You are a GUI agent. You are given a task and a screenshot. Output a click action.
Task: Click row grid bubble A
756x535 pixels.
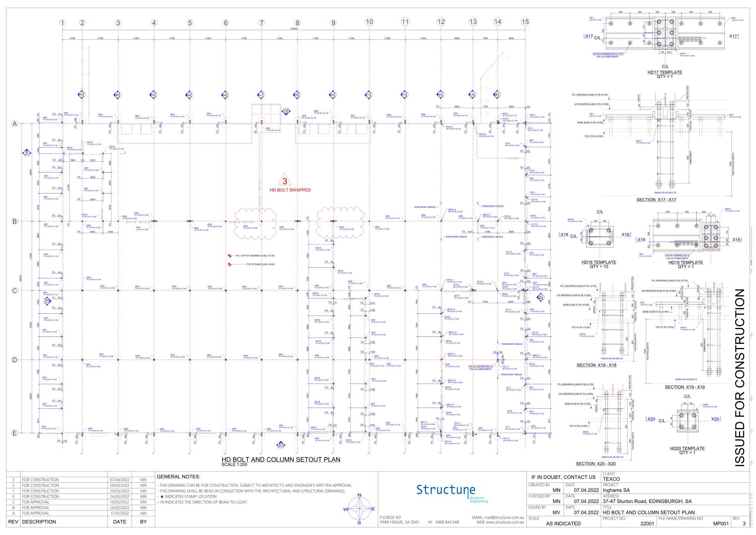tap(14, 124)
